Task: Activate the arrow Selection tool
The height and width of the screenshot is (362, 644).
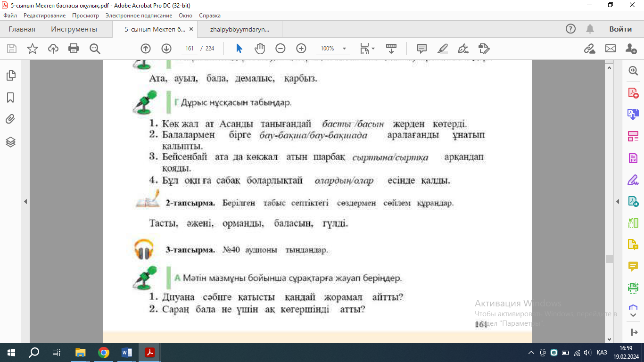Action: click(x=239, y=49)
